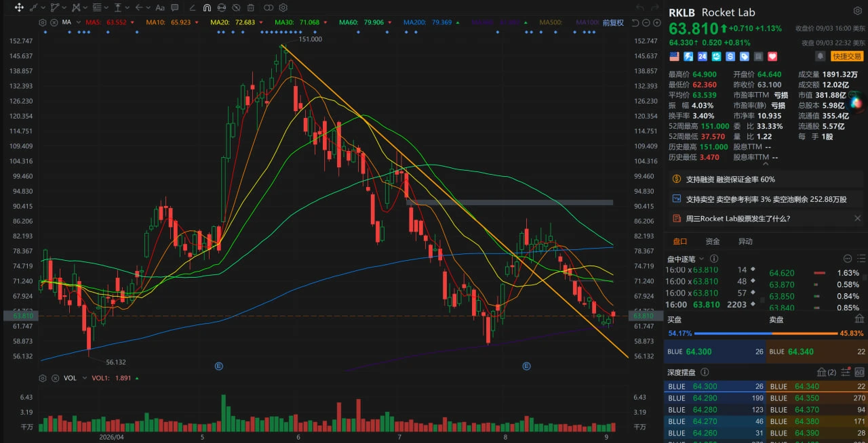The height and width of the screenshot is (443, 868).
Task: Switch to the 异动 tab
Action: (745, 241)
